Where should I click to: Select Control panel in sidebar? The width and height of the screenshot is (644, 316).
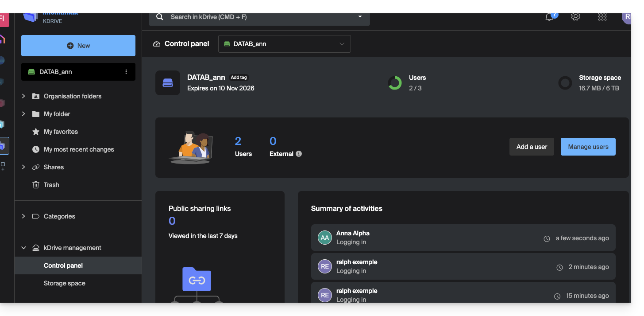tap(63, 265)
